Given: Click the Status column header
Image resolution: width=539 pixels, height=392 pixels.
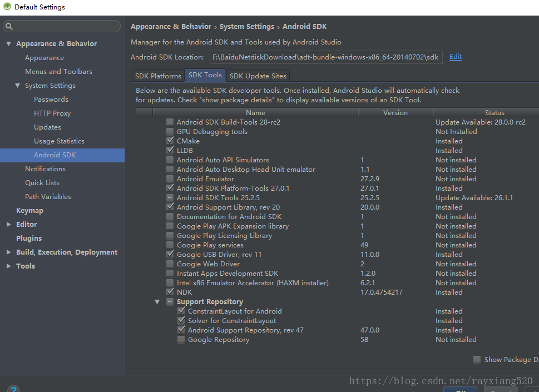Looking at the screenshot, I should pos(486,113).
